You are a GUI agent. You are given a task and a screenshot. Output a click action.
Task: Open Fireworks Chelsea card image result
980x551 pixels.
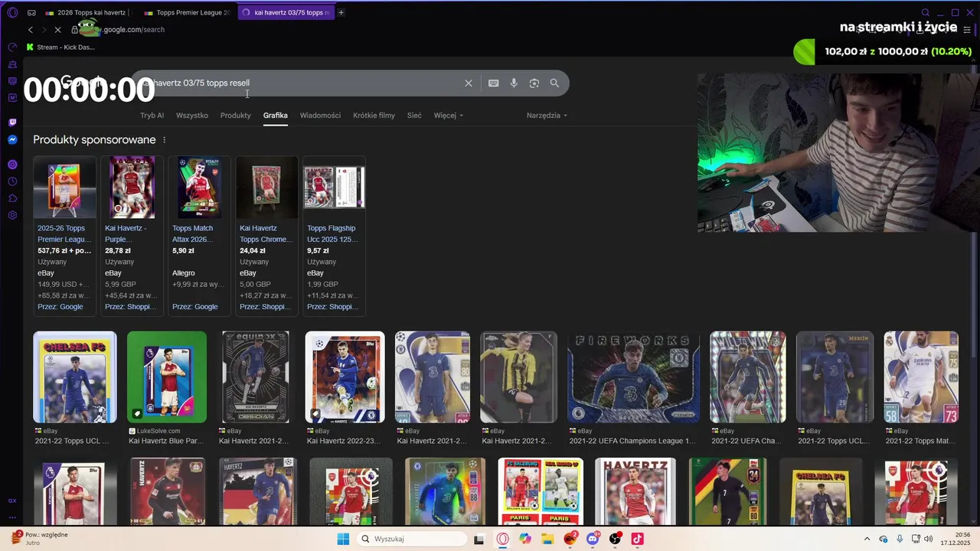pyautogui.click(x=633, y=377)
